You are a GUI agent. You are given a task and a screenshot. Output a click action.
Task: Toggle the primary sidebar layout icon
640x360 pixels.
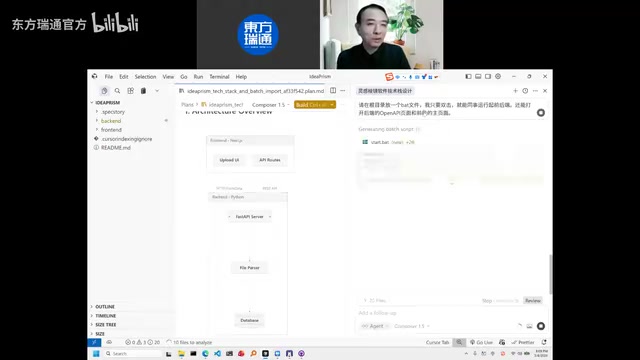[469, 76]
